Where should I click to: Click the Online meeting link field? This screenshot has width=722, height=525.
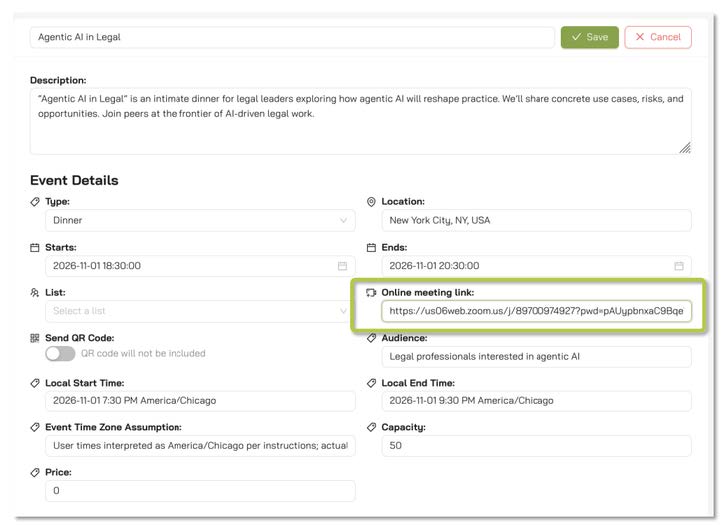coord(536,311)
